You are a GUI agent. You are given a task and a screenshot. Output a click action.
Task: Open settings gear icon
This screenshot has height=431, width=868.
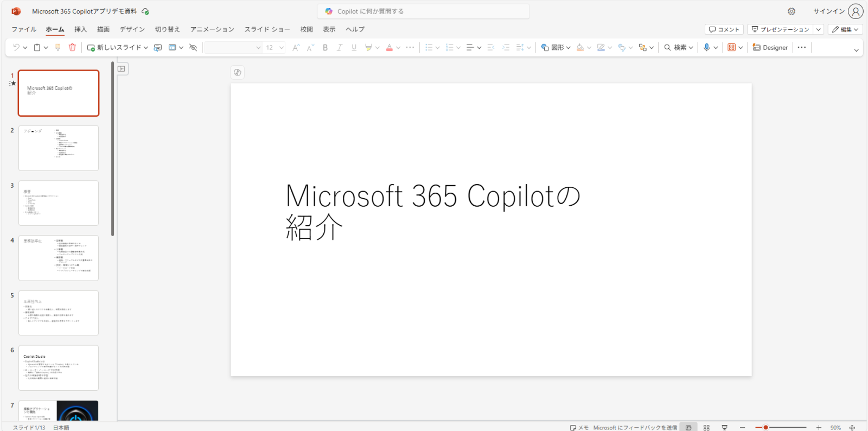click(792, 11)
